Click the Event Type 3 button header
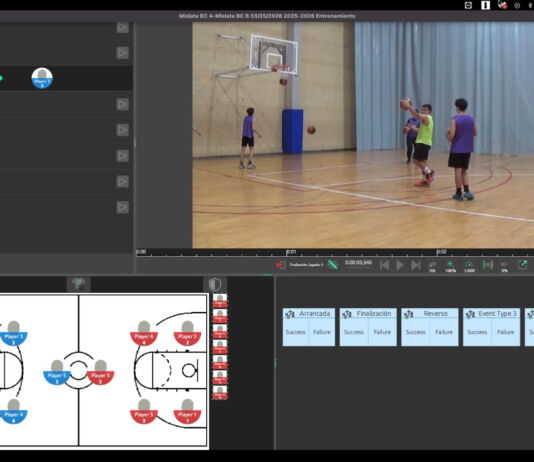This screenshot has width=534, height=462. coord(491,314)
